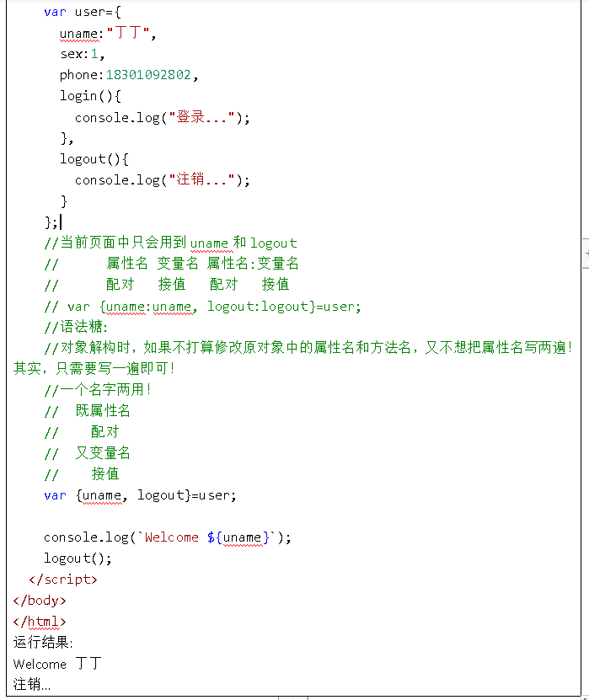Click the closing '</html>' tag
Image resolution: width=589 pixels, height=700 pixels.
[40, 622]
